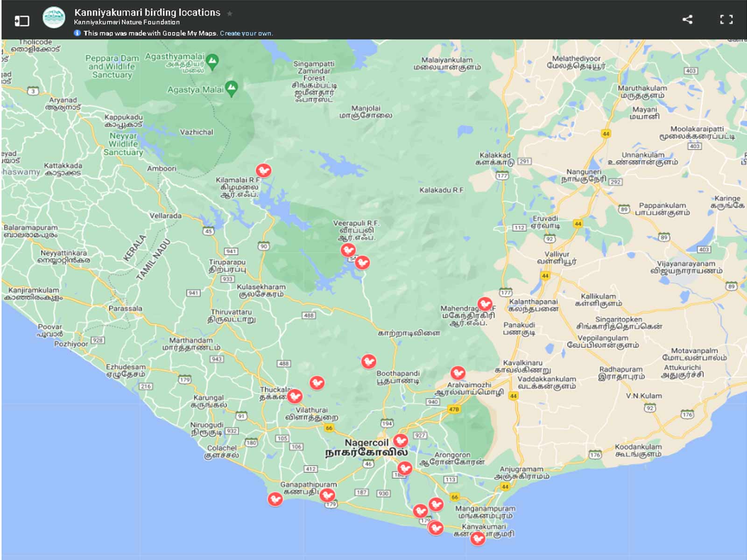
Task: Click the Nanguneri town label
Action: [584, 175]
